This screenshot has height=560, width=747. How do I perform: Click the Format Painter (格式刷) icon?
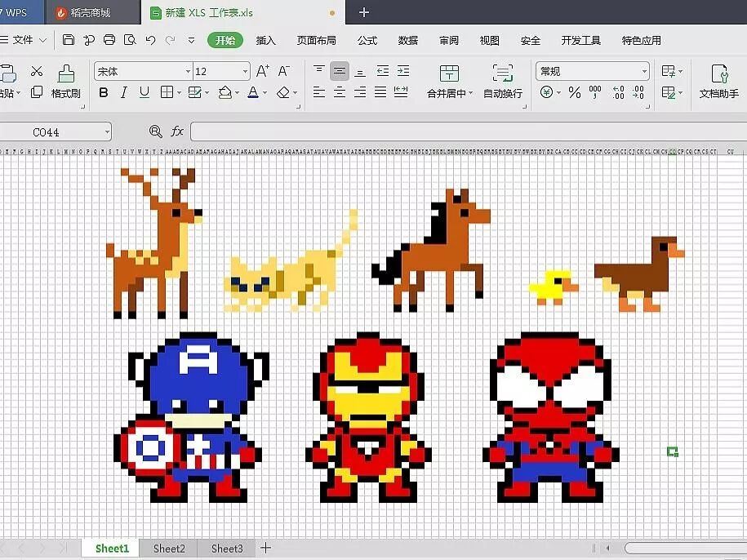tap(66, 74)
